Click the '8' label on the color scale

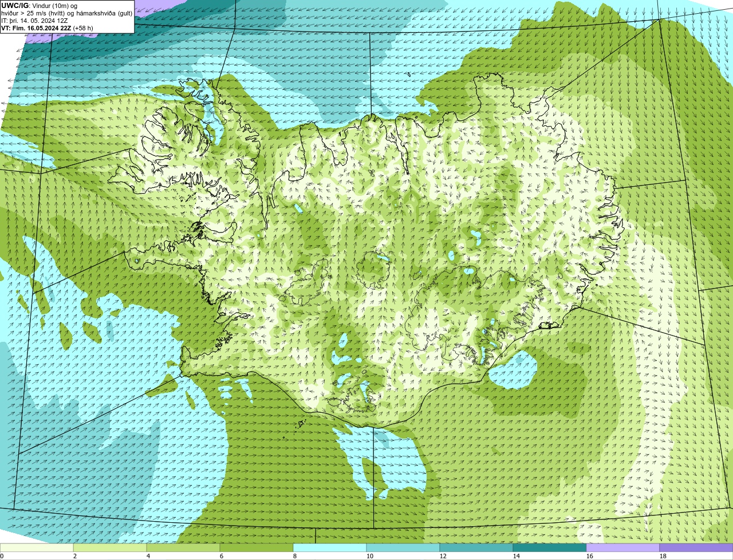click(295, 556)
